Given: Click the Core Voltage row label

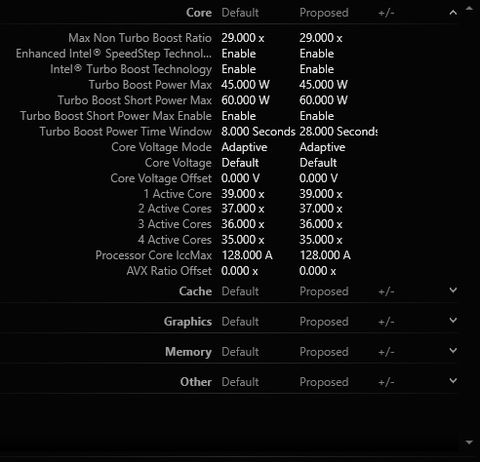Looking at the screenshot, I should pos(178,163).
